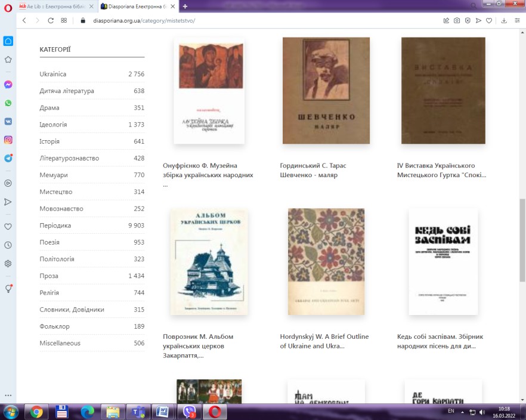This screenshot has height=420, width=526.
Task: Open downloads panel icon
Action: coord(504,20)
